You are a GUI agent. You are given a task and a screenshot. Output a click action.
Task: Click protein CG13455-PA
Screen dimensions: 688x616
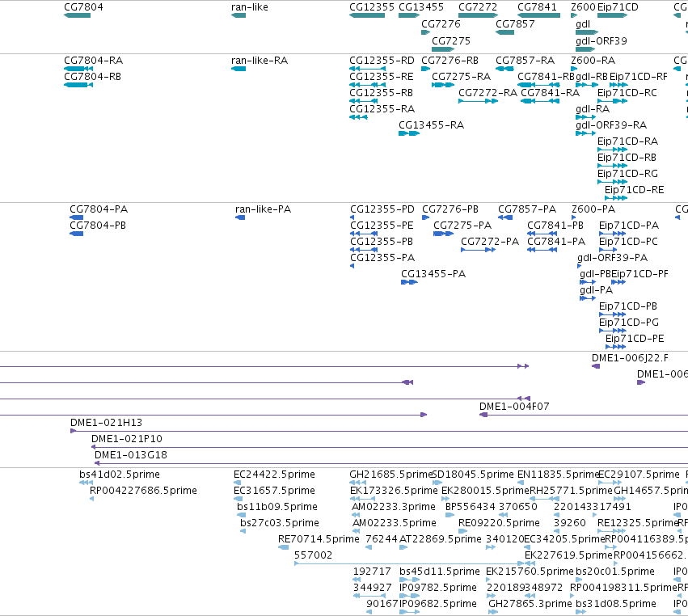pyautogui.click(x=433, y=274)
